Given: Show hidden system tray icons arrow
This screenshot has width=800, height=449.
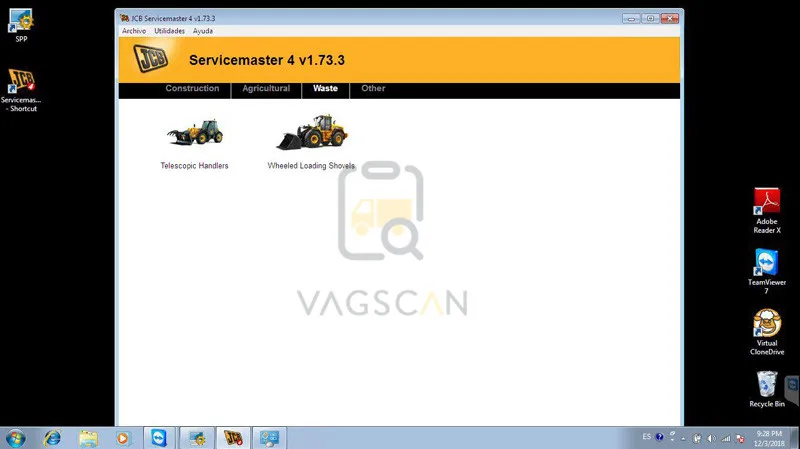Looking at the screenshot, I should (x=683, y=438).
